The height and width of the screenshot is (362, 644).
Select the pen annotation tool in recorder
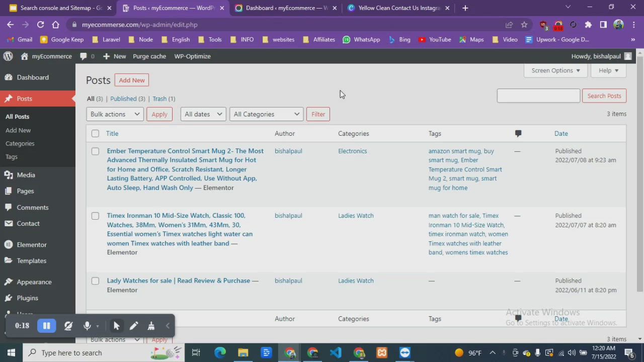[134, 326]
